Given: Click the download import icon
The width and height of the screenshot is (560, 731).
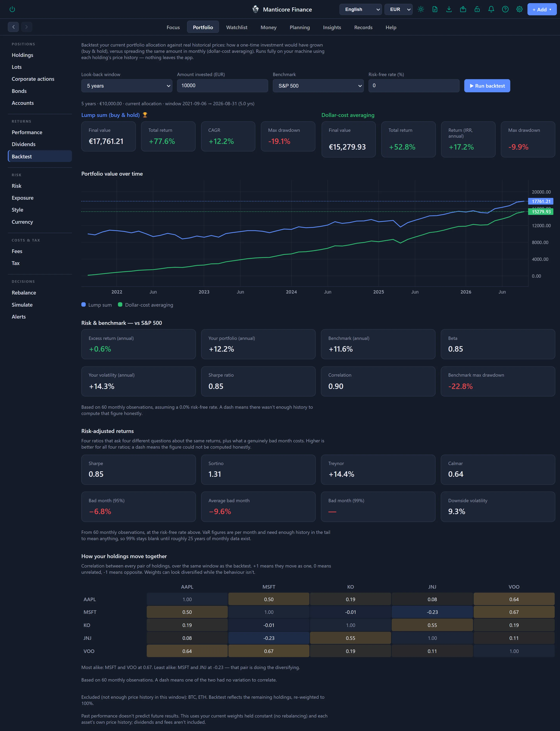Looking at the screenshot, I should [449, 9].
